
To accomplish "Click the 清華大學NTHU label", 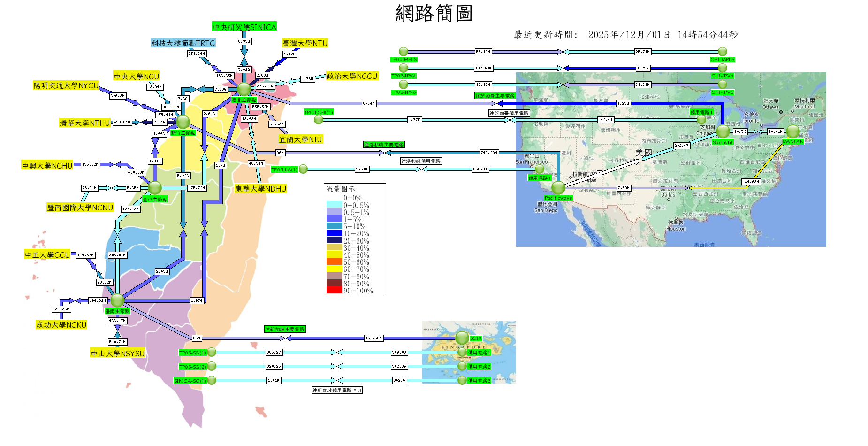I will click(x=85, y=123).
